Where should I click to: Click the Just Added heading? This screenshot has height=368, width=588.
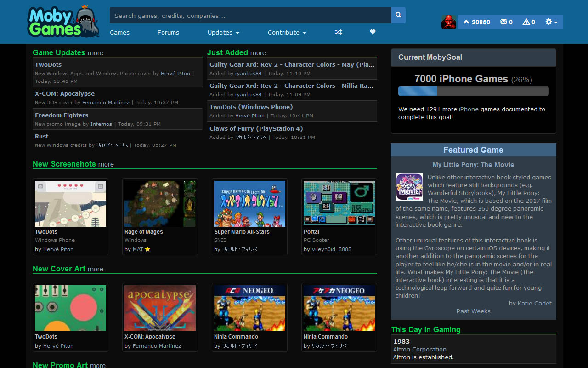click(227, 52)
